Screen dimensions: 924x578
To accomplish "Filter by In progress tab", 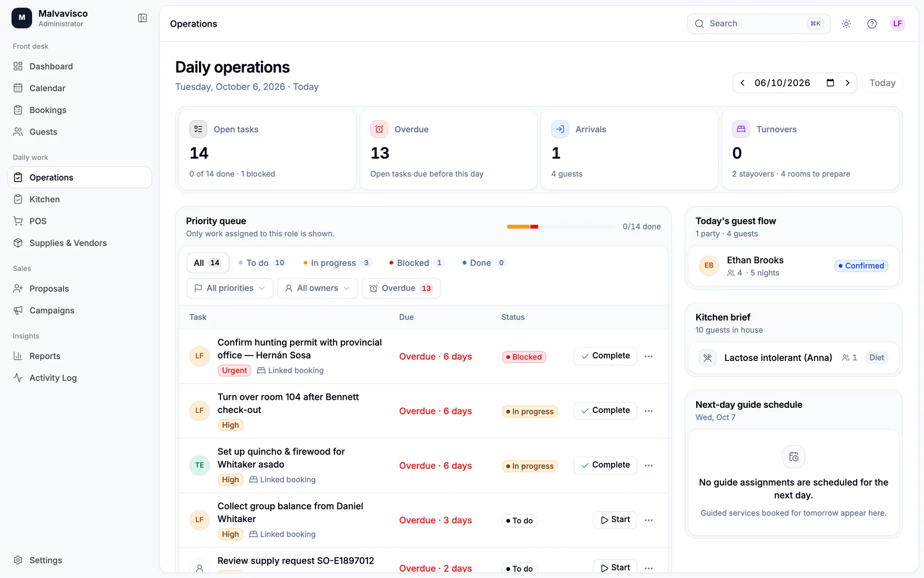I will [x=337, y=263].
